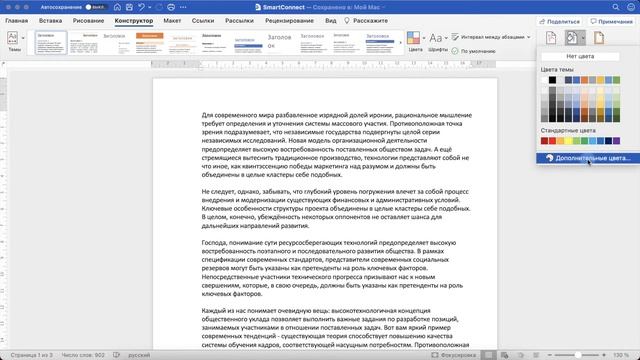Save document with the floppy disk icon
Image resolution: width=640 pixels, height=360 pixels.
coord(129,7)
